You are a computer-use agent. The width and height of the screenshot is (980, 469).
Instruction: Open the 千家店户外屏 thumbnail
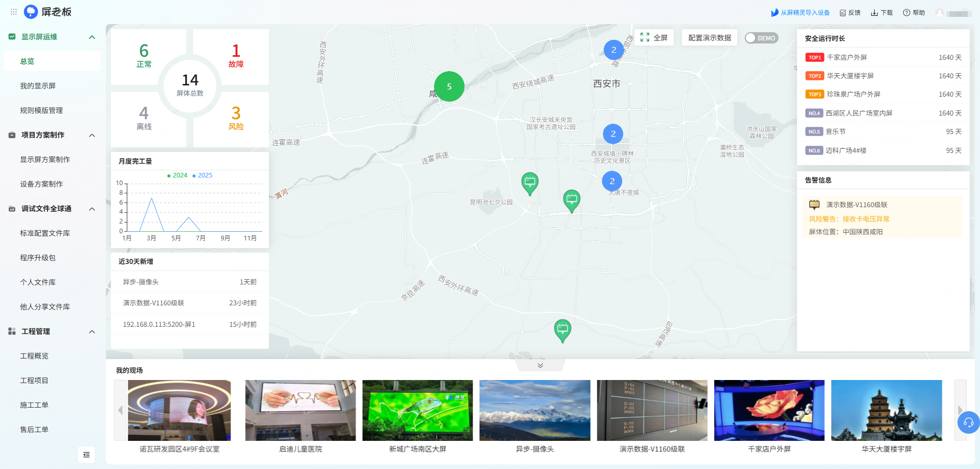[769, 410]
